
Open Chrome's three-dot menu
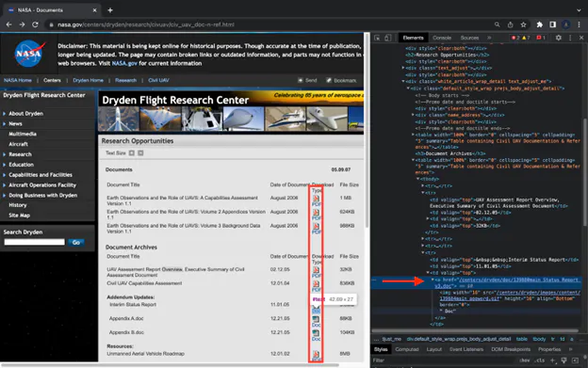point(579,24)
